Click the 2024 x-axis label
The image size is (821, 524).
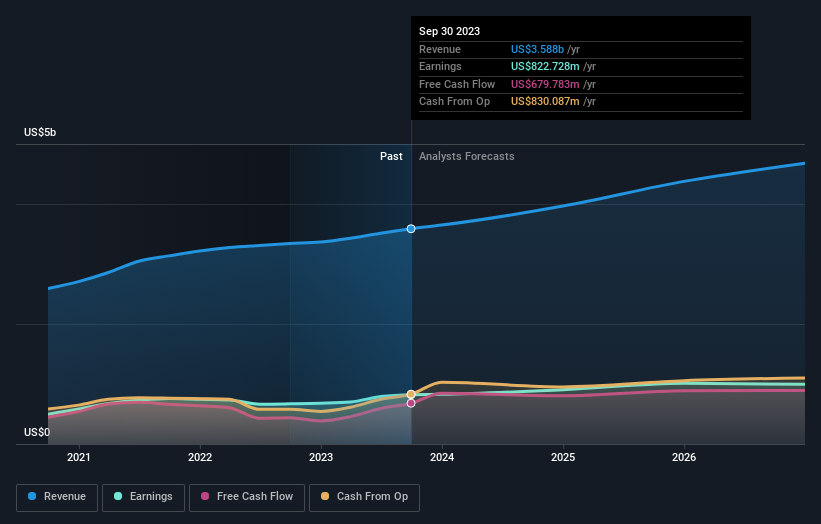tap(442, 458)
